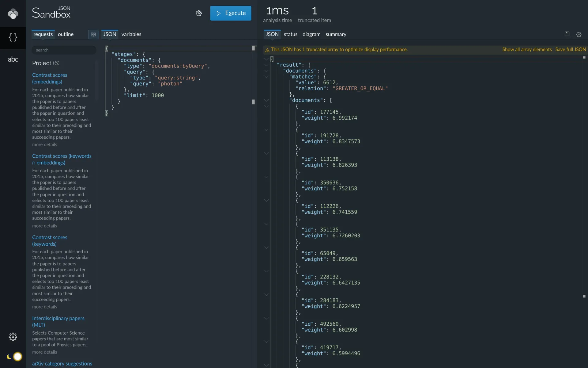Viewport: 588px width, 368px height.
Task: Open request settings gear beside Execute
Action: [199, 13]
